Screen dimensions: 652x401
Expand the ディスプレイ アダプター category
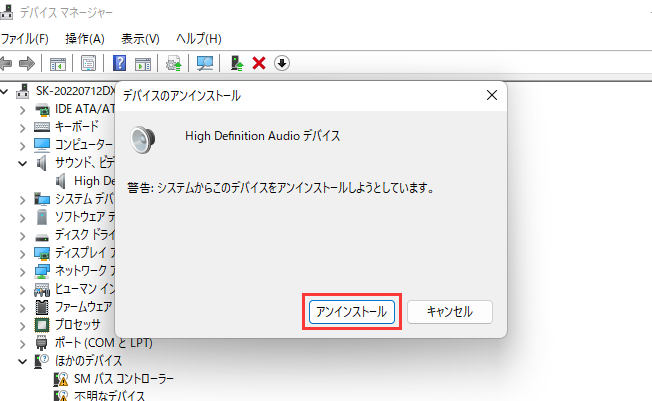[x=22, y=254]
